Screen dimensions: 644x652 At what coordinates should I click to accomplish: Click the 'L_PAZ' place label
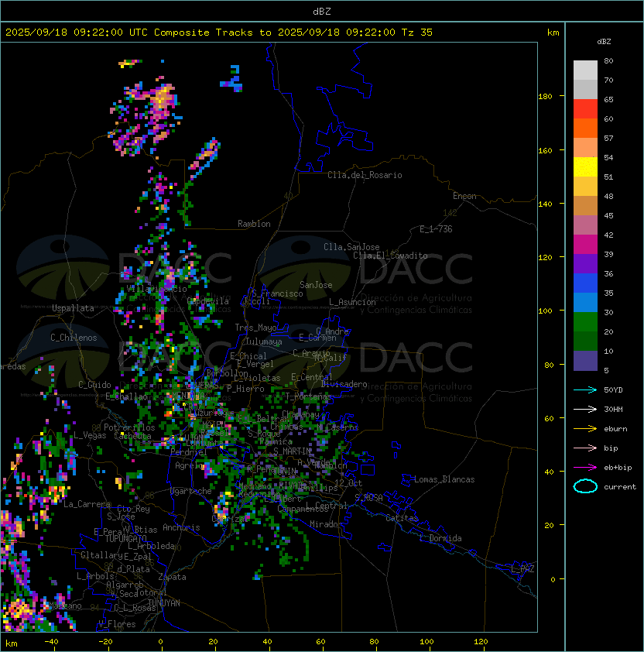[x=522, y=569]
